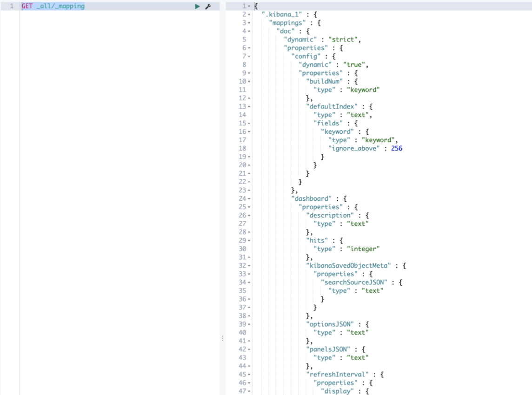This screenshot has width=532, height=395.
Task: Open the request wrench settings menu
Action: (x=208, y=6)
